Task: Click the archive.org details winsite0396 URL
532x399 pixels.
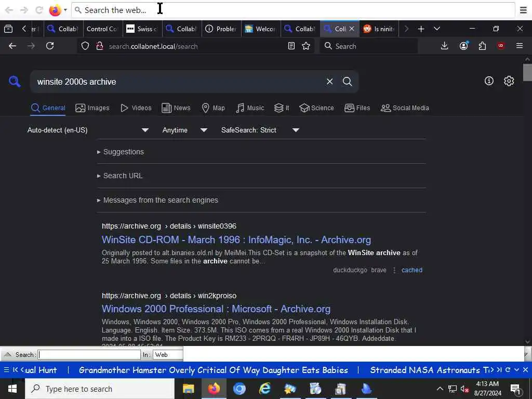Action: (169, 226)
